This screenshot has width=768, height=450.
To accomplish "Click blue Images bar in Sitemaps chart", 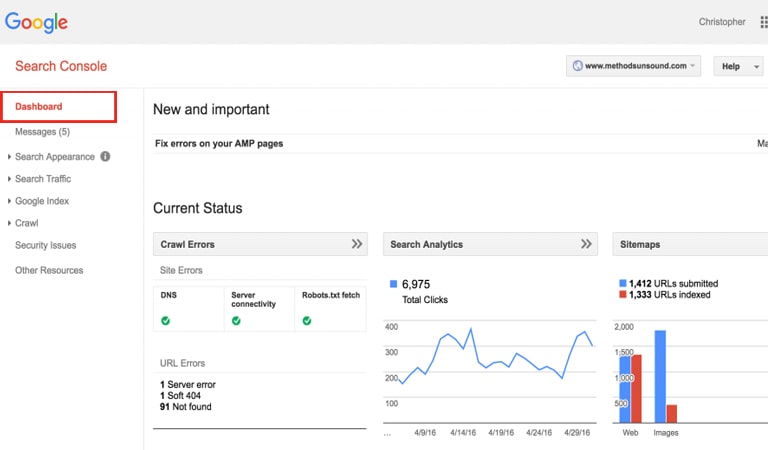I will [x=660, y=377].
